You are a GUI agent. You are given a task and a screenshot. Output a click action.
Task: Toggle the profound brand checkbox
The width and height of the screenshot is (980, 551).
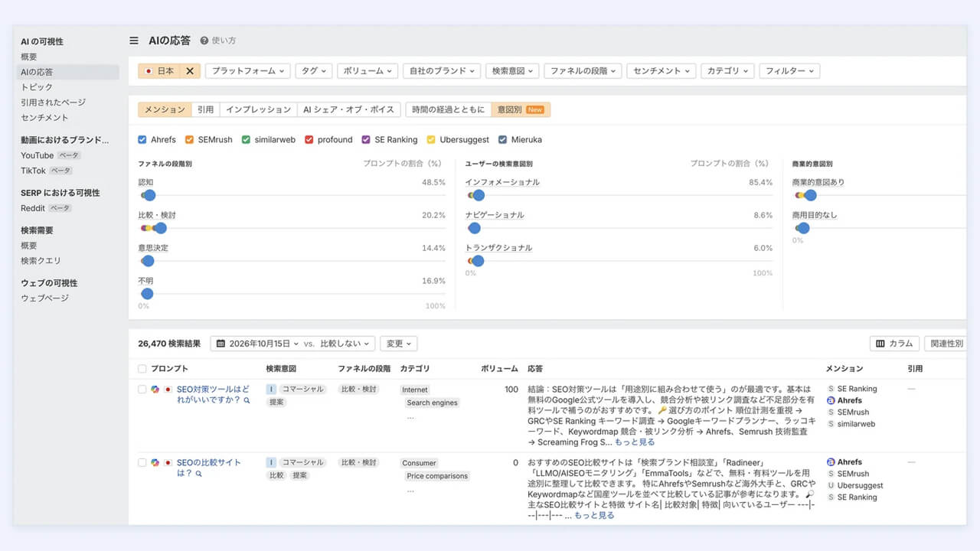309,140
